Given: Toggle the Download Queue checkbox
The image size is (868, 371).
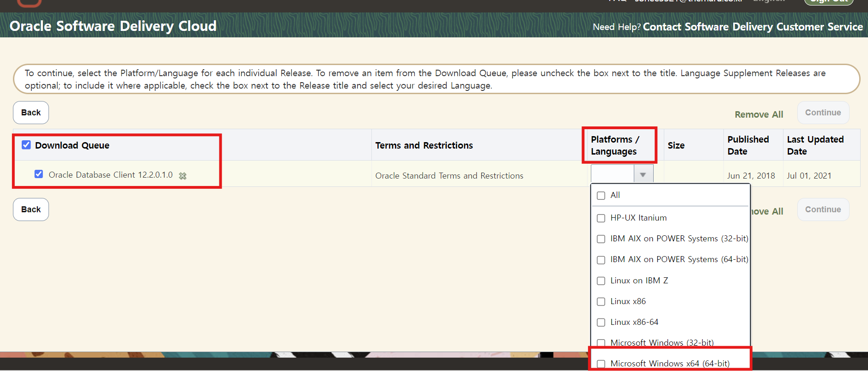Looking at the screenshot, I should 26,145.
